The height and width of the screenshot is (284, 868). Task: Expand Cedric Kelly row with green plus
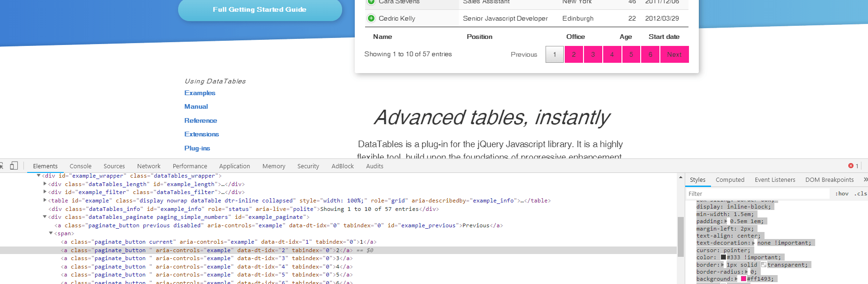pos(371,18)
